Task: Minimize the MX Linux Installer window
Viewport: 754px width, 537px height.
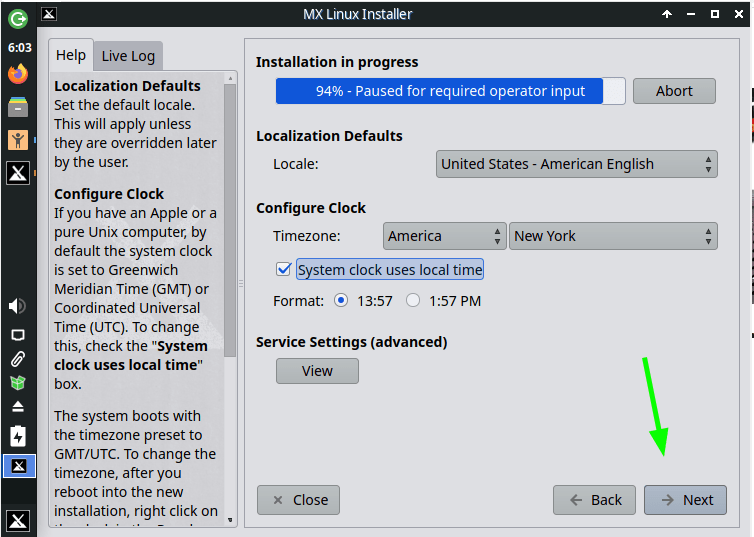Action: coord(691,14)
